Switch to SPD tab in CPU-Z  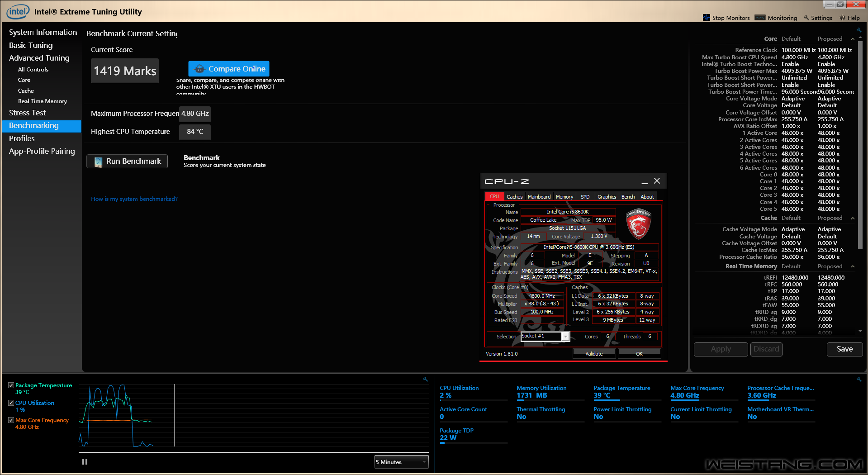pyautogui.click(x=585, y=197)
